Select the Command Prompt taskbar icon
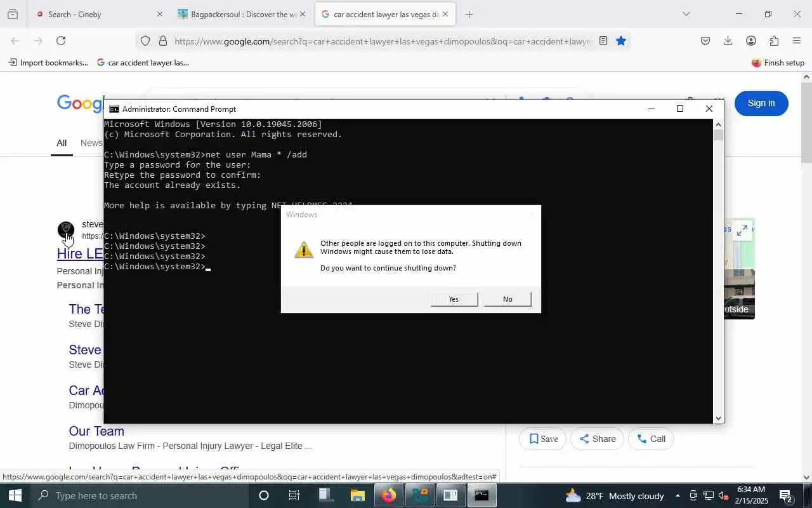The image size is (812, 508). coord(481,495)
